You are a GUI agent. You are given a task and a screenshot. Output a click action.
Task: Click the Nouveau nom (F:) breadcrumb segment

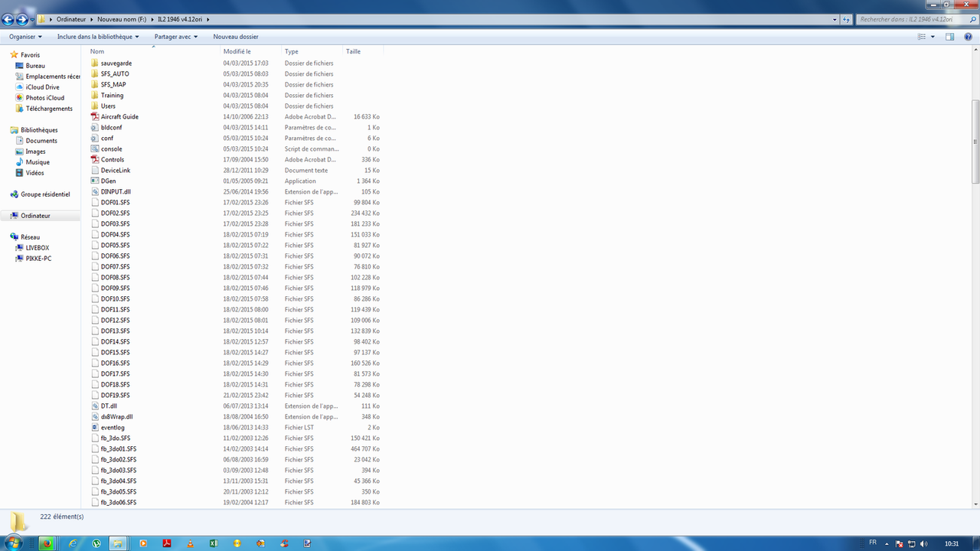122,19
